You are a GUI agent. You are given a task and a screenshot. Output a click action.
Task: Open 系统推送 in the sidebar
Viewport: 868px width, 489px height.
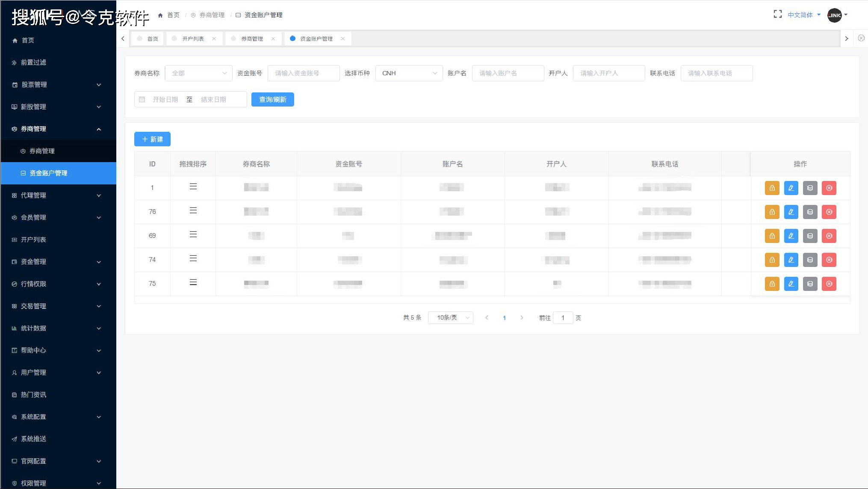pos(58,439)
